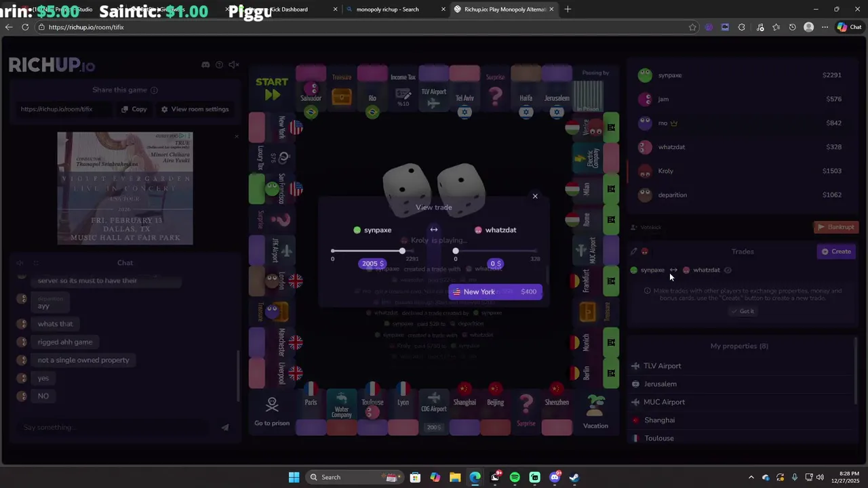Open Toulouse in My properties
This screenshot has width=868, height=488.
point(739,438)
